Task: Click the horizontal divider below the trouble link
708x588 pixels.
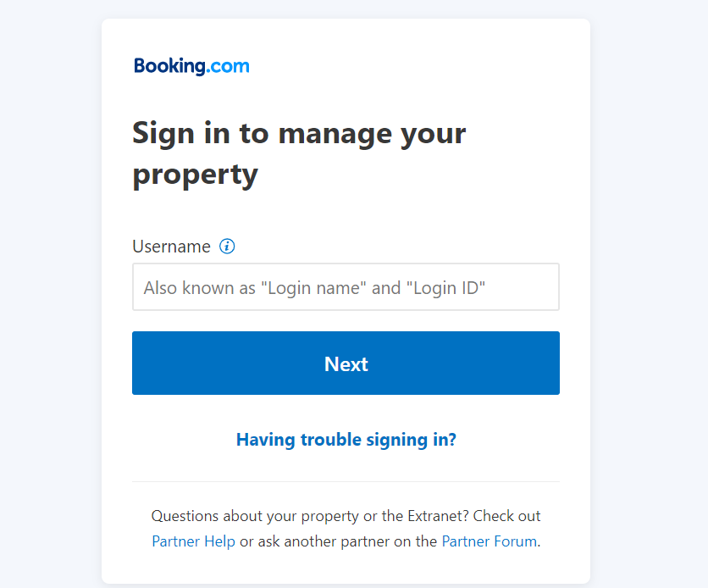Action: pos(346,481)
